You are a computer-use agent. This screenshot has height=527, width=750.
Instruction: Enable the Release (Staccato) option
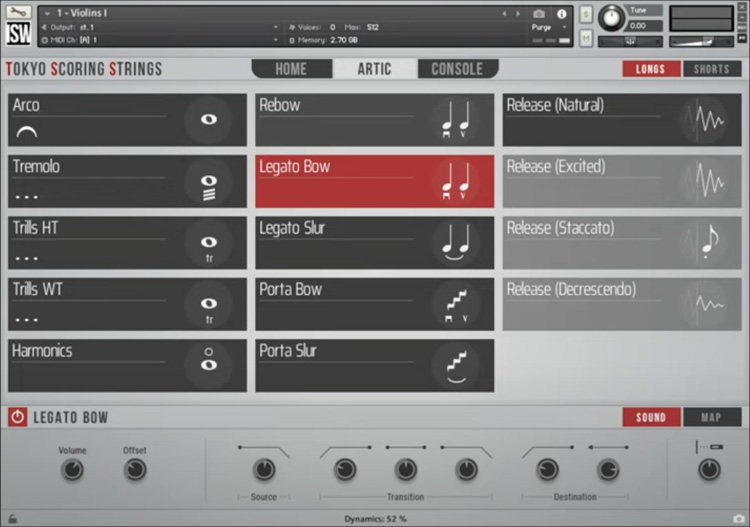tap(622, 242)
